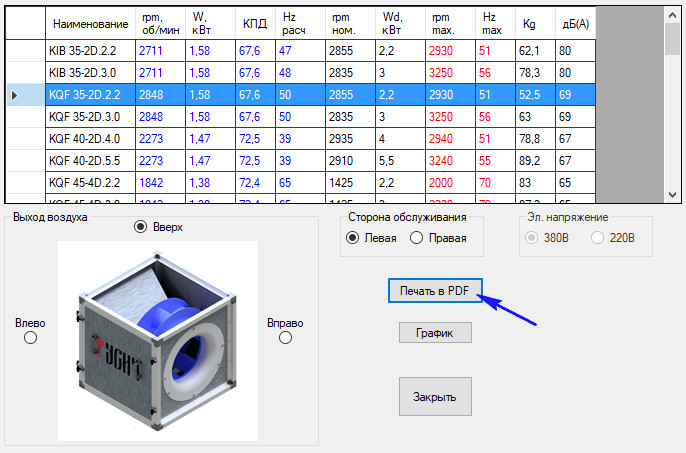686x453 pixels.
Task: Click Wd value 5,5 in KQF 40-2D.5.5 row
Action: point(400,161)
